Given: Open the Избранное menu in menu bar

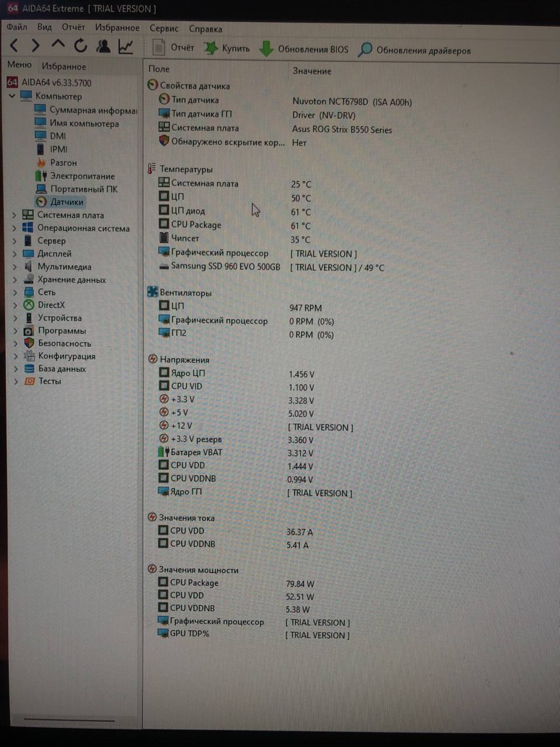Looking at the screenshot, I should click(x=117, y=27).
